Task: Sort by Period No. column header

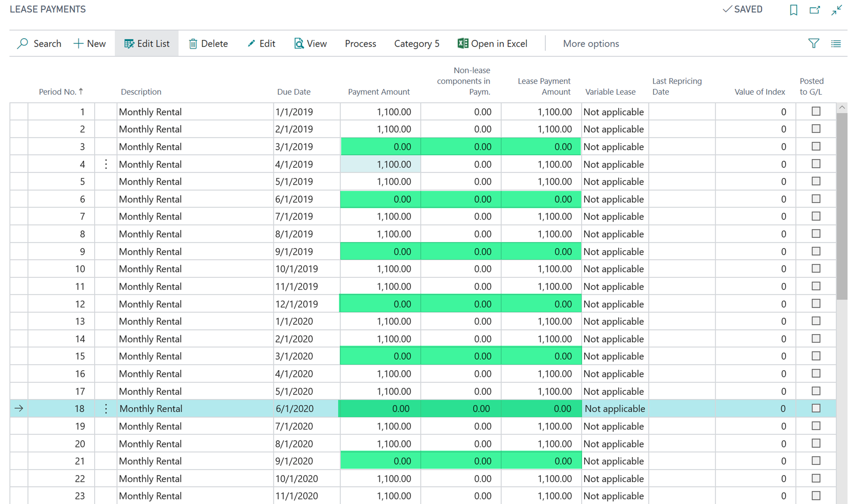Action: pyautogui.click(x=61, y=92)
